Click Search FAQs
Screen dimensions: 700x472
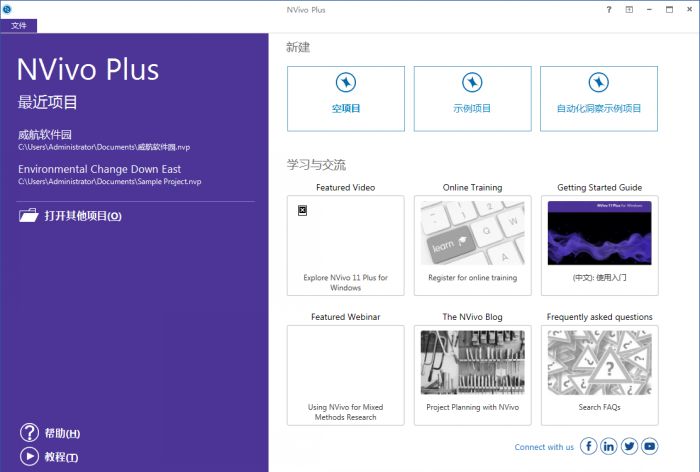(600, 407)
